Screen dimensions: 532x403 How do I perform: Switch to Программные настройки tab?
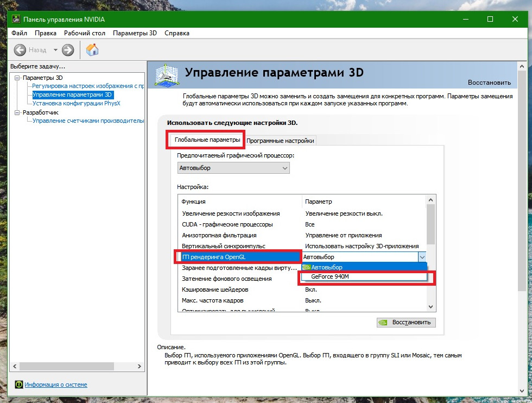280,141
